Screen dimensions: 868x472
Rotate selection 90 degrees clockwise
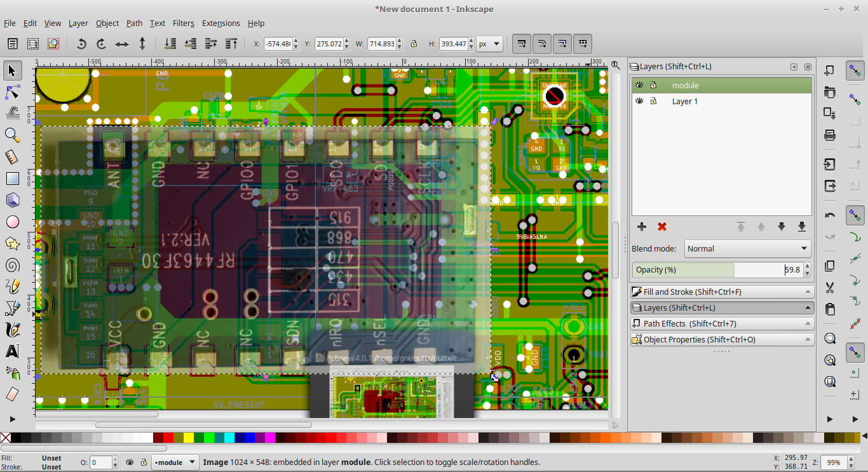(101, 44)
